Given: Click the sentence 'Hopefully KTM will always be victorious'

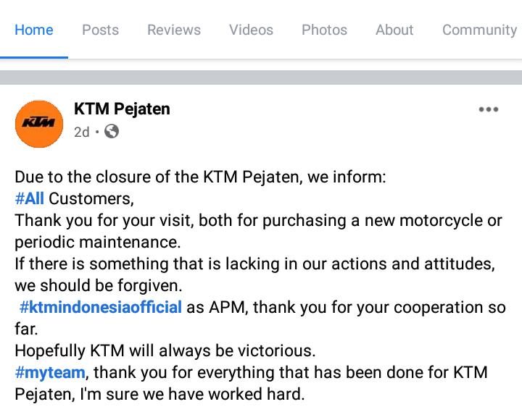Looking at the screenshot, I should [x=165, y=351].
